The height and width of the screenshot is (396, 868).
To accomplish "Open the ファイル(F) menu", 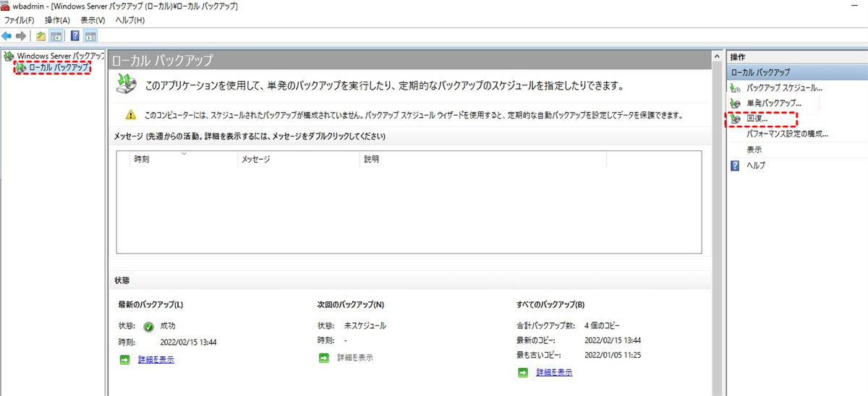I will [20, 20].
